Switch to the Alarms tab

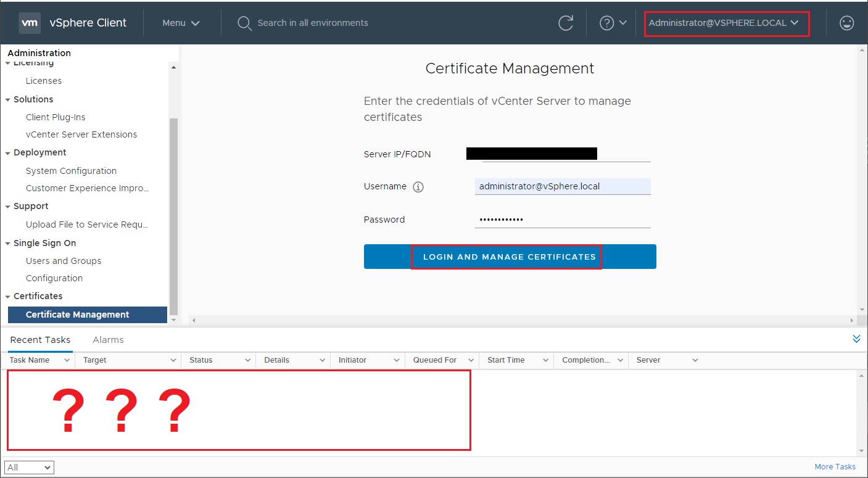click(108, 340)
